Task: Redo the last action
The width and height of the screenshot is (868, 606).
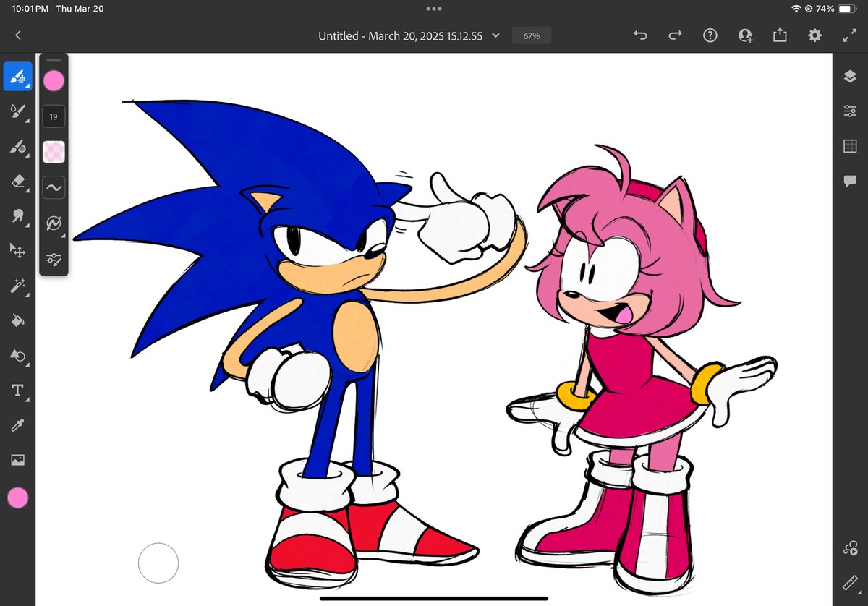Action: [675, 35]
